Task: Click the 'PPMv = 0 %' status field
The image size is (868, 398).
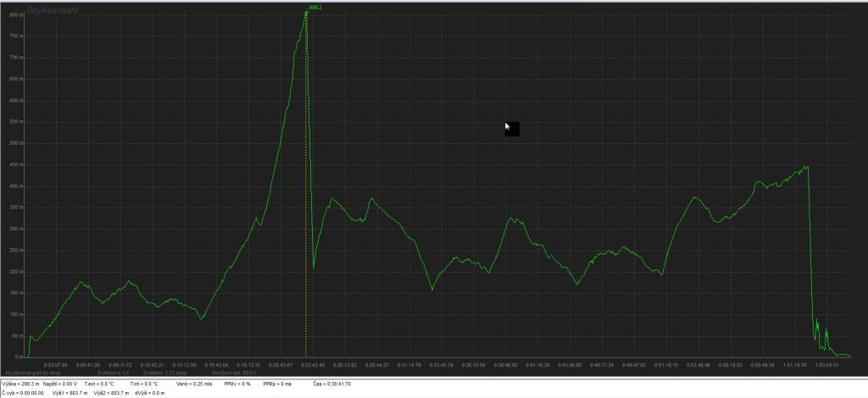Action: click(236, 384)
